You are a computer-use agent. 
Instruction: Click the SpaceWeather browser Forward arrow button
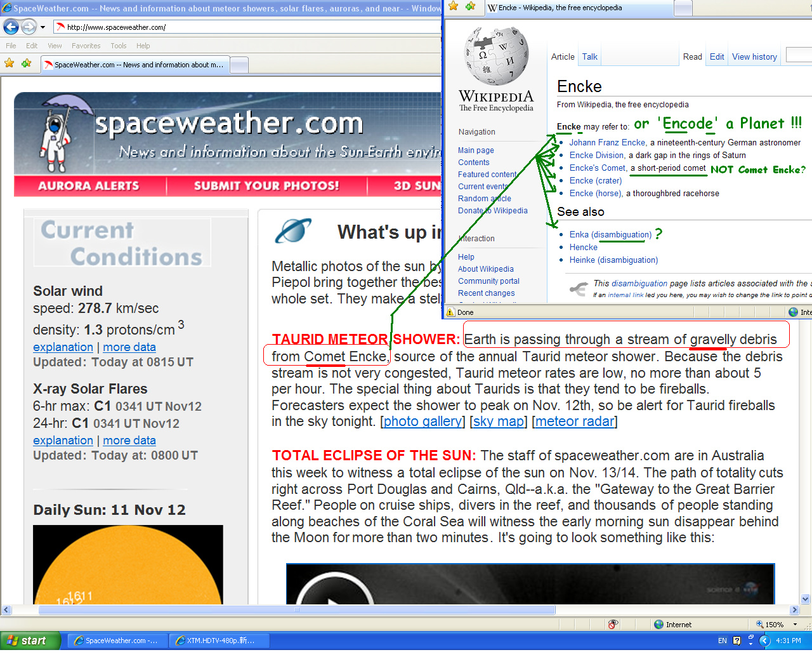pos(29,27)
